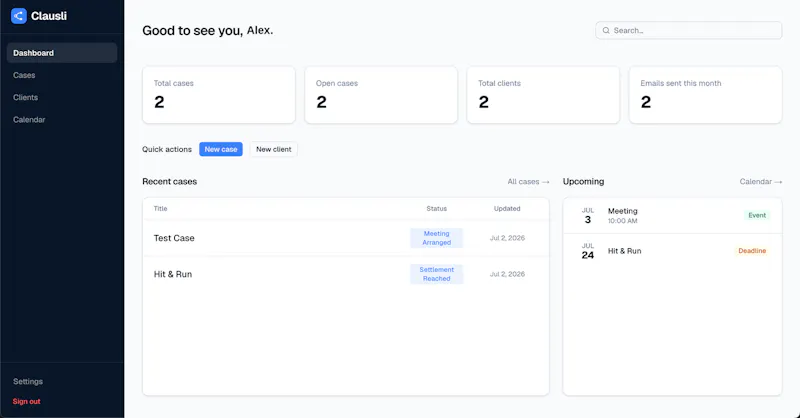Viewport: 800px width, 418px height.
Task: Click the Open cases stat card
Action: 381,95
